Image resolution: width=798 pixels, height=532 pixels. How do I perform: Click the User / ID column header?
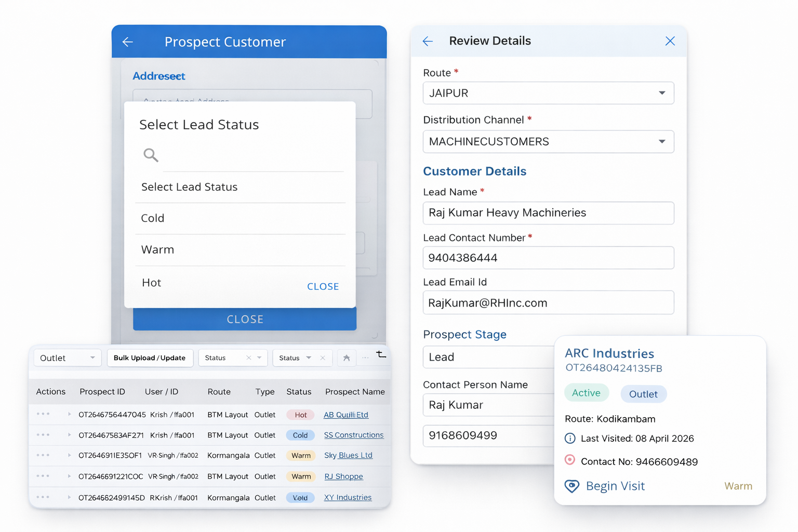(162, 392)
